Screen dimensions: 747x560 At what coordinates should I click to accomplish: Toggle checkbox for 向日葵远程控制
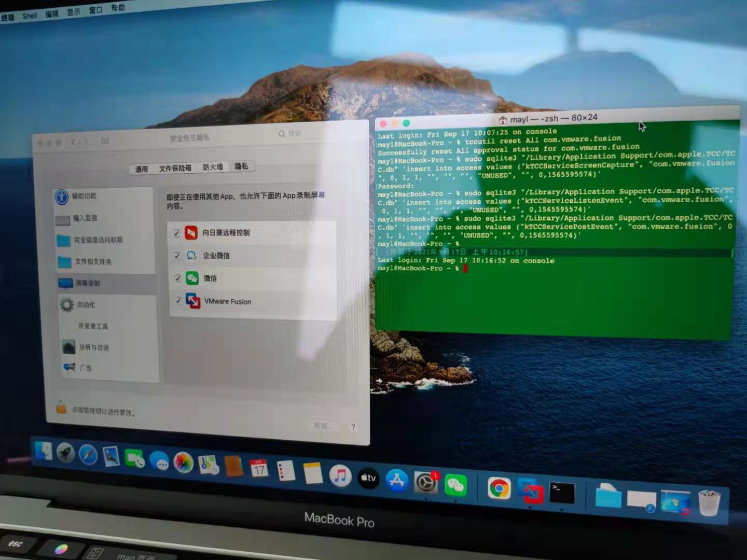(176, 233)
